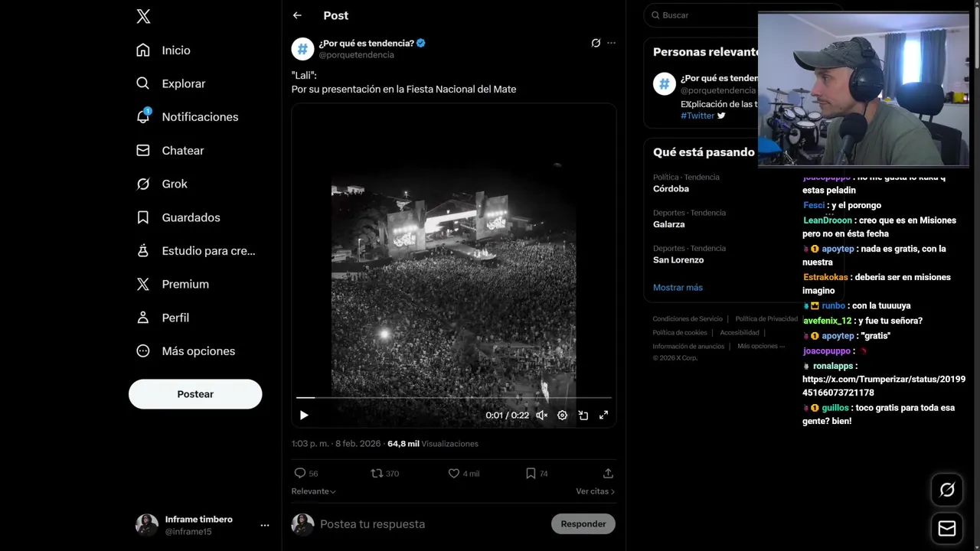The width and height of the screenshot is (980, 551).
Task: Open Explorar from the sidebar menu
Action: pyautogui.click(x=183, y=83)
